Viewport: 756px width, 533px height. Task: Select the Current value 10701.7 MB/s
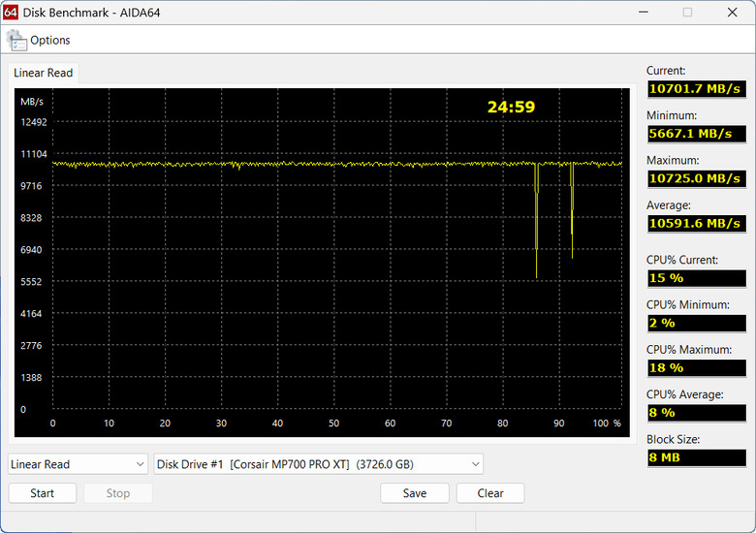click(x=697, y=89)
